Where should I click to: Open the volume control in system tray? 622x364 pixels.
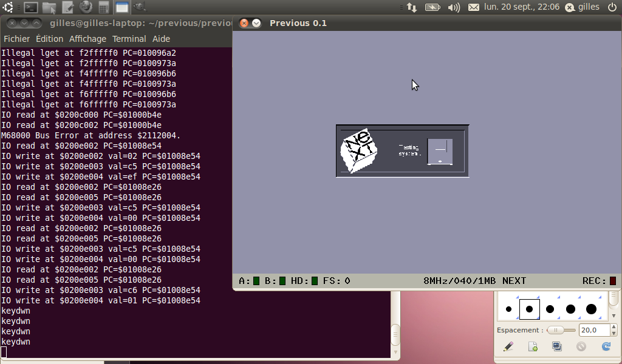click(x=454, y=7)
